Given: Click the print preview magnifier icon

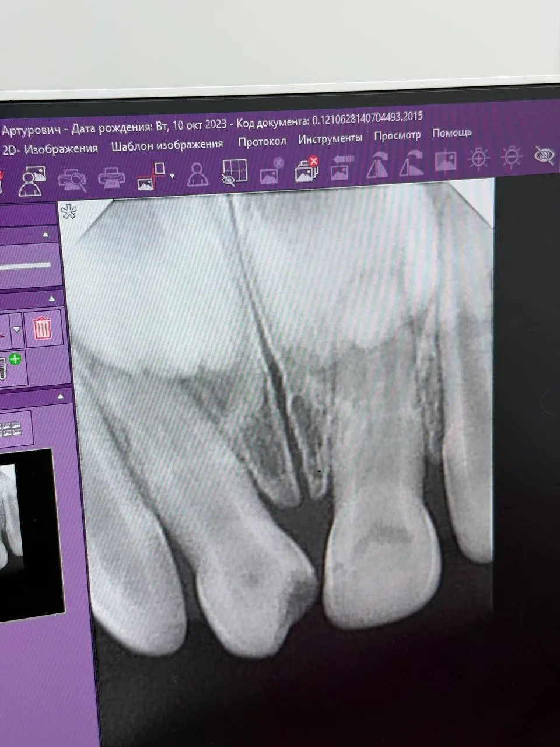Looking at the screenshot, I should [72, 179].
